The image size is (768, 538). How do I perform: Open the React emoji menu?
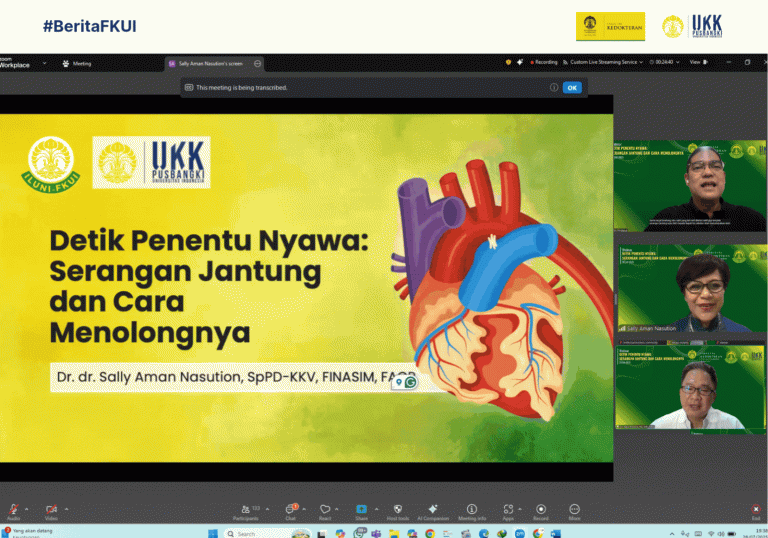[x=325, y=510]
